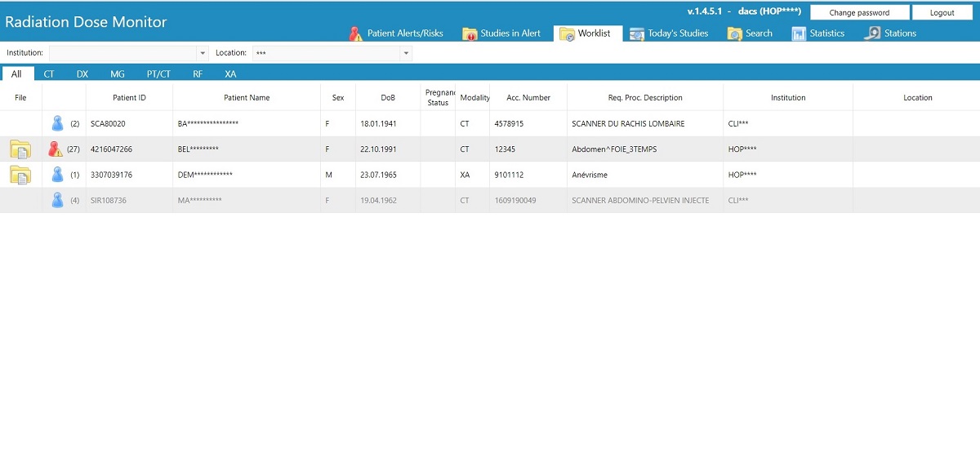980x462 pixels.
Task: Click the Logout button
Action: [942, 12]
